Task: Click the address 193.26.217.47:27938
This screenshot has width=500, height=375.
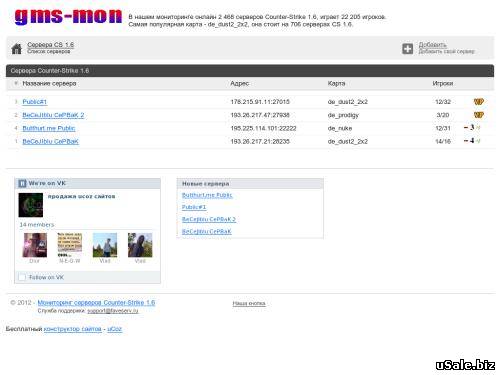Action: (260, 115)
